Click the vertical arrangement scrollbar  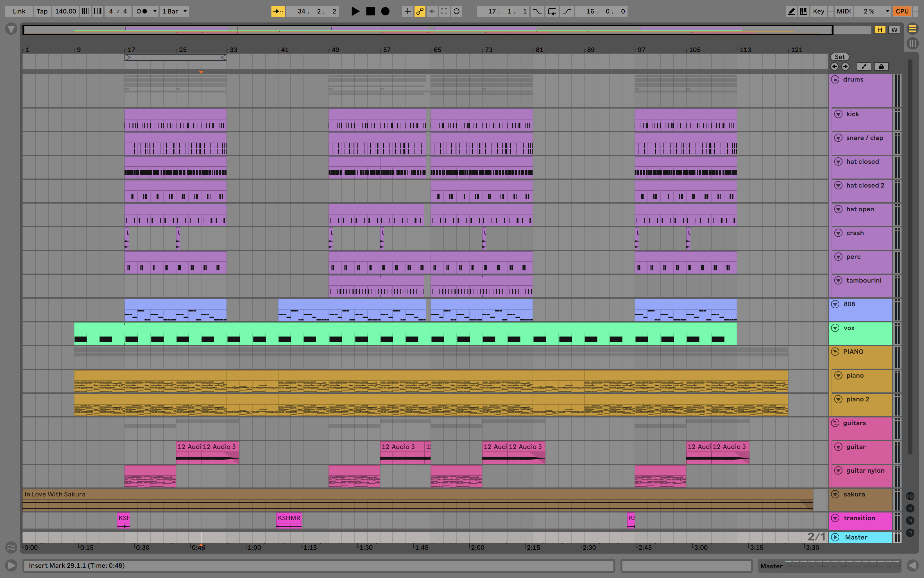point(910,256)
